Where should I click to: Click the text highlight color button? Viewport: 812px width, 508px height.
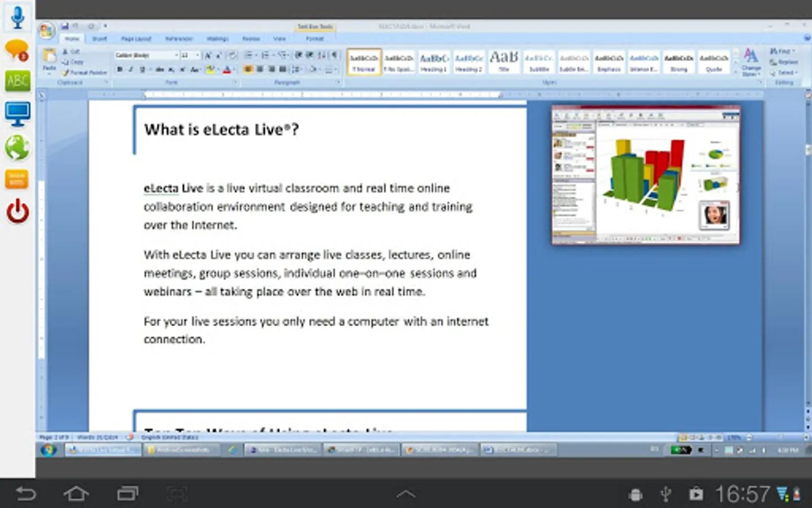[210, 69]
